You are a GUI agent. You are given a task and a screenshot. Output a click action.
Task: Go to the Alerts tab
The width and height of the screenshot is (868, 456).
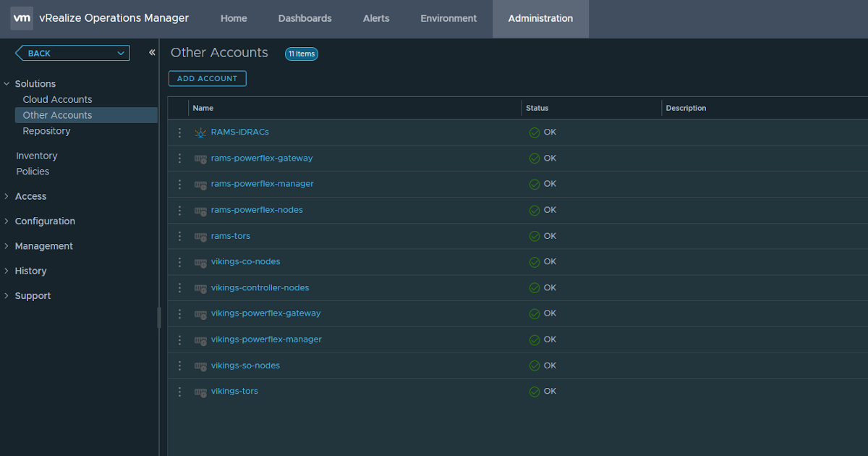click(x=375, y=19)
